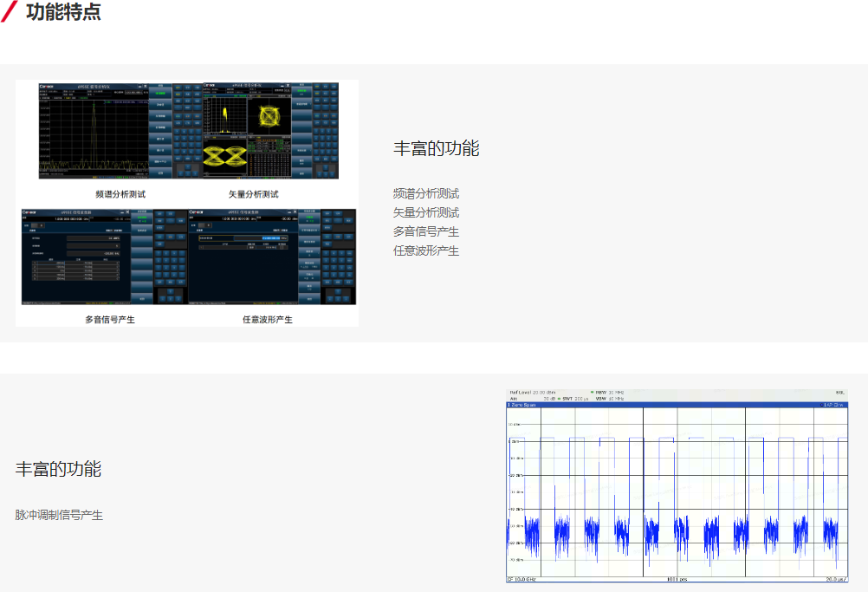
Task: Open the vector analysis screenshot with yellow constellation
Action: click(x=269, y=132)
